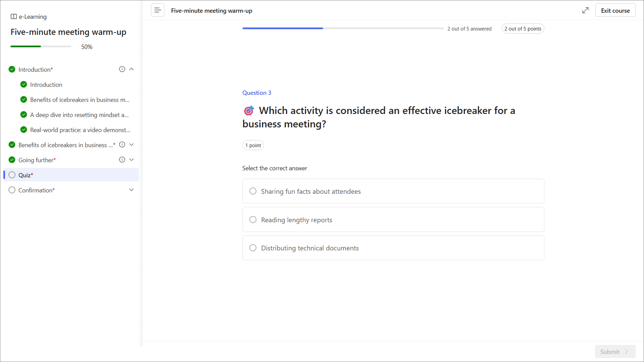The image size is (644, 362).
Task: Click the e-Learning book icon
Action: (14, 16)
